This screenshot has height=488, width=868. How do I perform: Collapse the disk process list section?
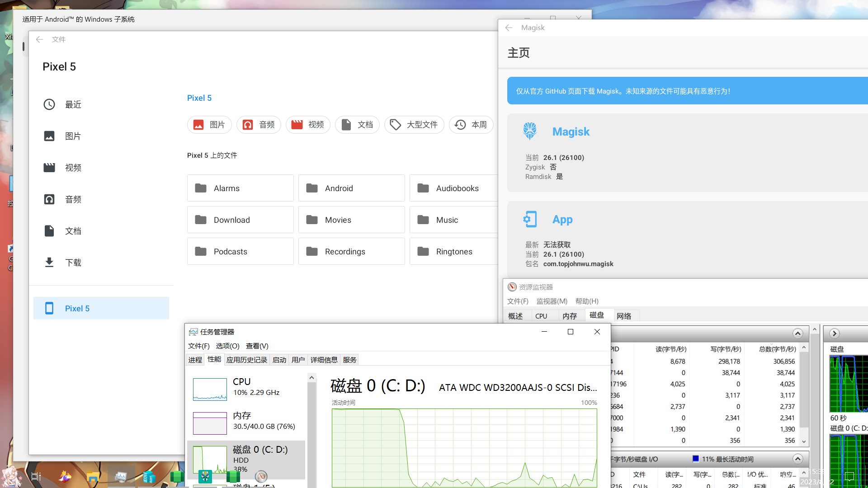tap(797, 333)
